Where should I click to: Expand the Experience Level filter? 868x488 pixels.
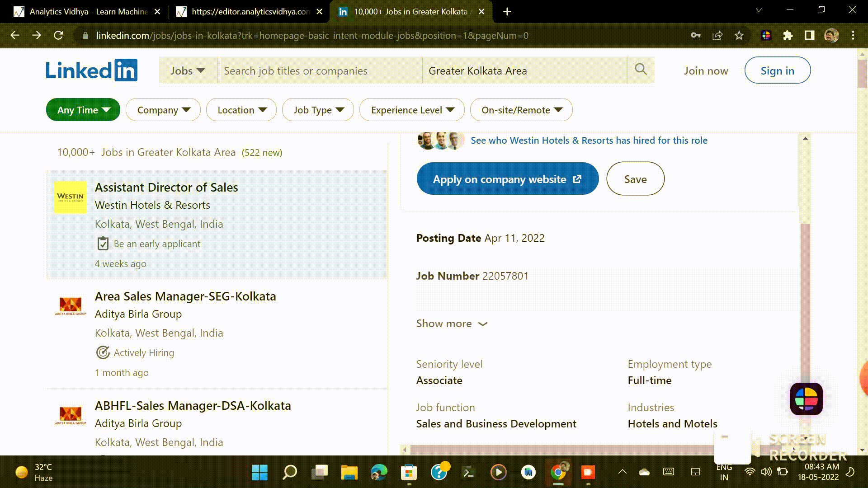click(x=412, y=110)
